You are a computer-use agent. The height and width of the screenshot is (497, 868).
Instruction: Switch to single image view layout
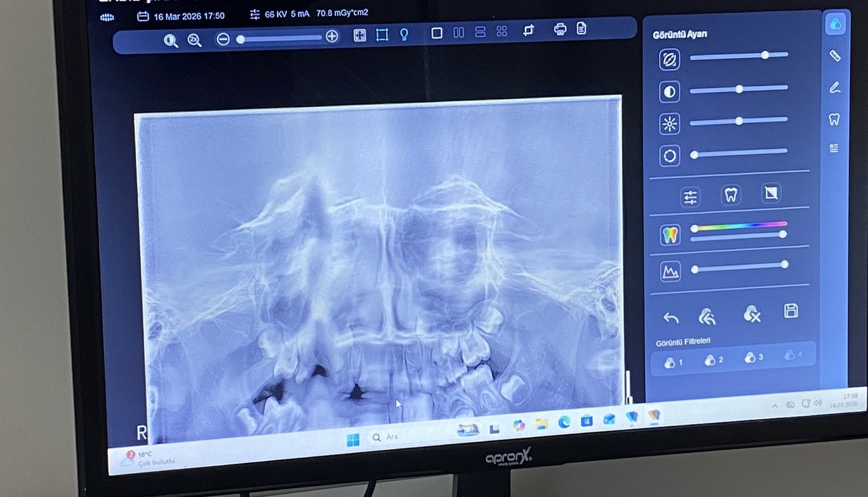437,33
